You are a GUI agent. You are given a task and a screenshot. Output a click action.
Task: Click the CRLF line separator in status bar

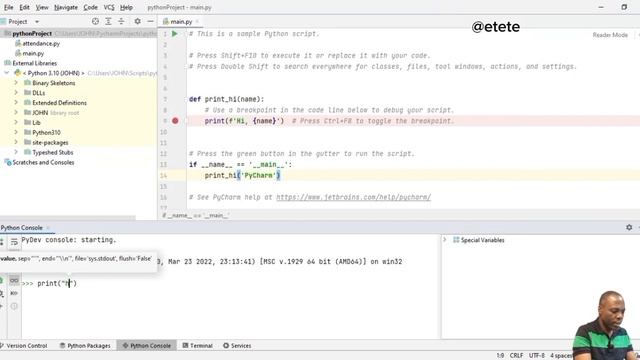[x=516, y=356]
